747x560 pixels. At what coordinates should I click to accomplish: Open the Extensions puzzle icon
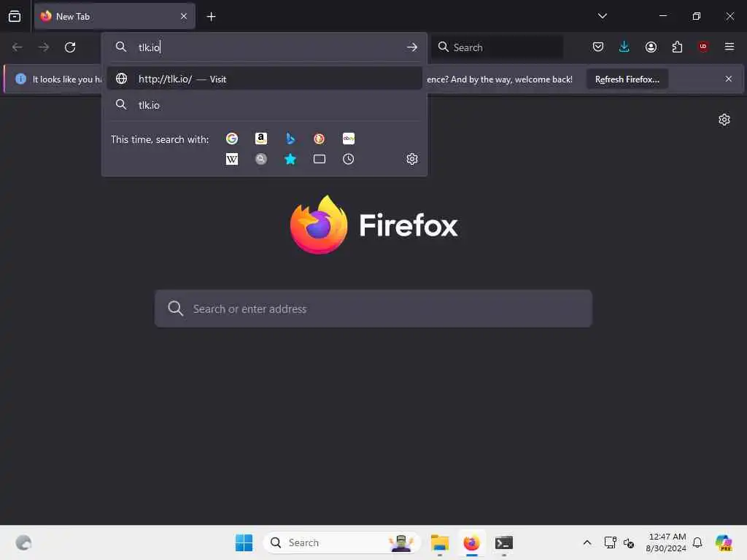(x=677, y=47)
